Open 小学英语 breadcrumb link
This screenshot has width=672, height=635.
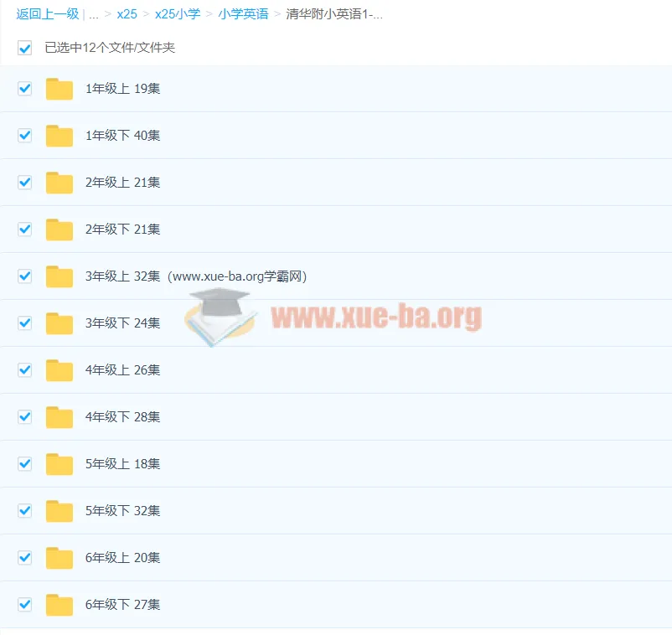[243, 14]
